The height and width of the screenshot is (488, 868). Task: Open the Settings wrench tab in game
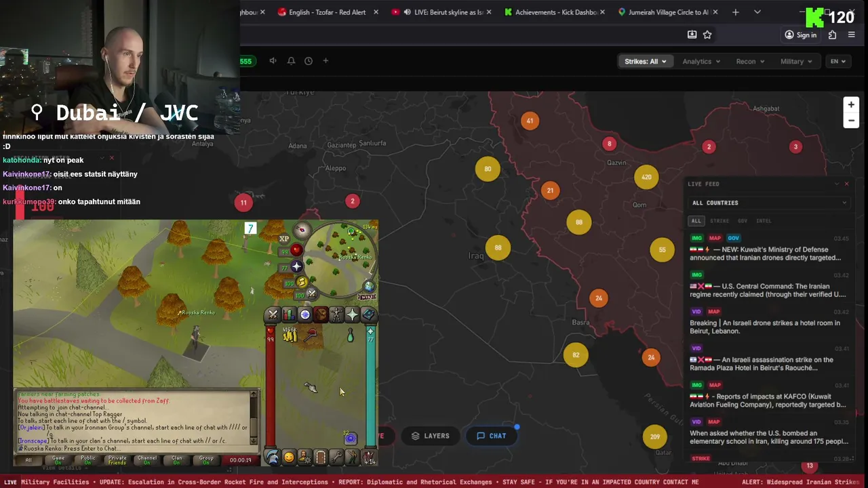point(336,457)
